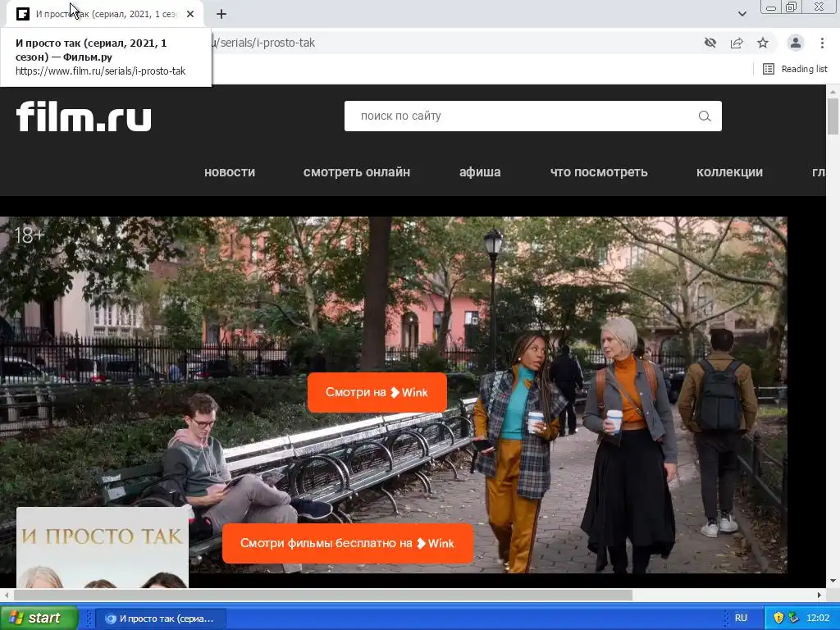The image size is (840, 630).
Task: Open the tab search dropdown arrow
Action: click(742, 14)
